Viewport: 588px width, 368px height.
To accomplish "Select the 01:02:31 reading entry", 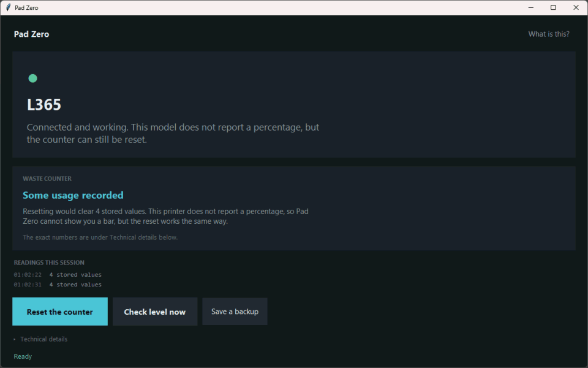I will click(58, 285).
